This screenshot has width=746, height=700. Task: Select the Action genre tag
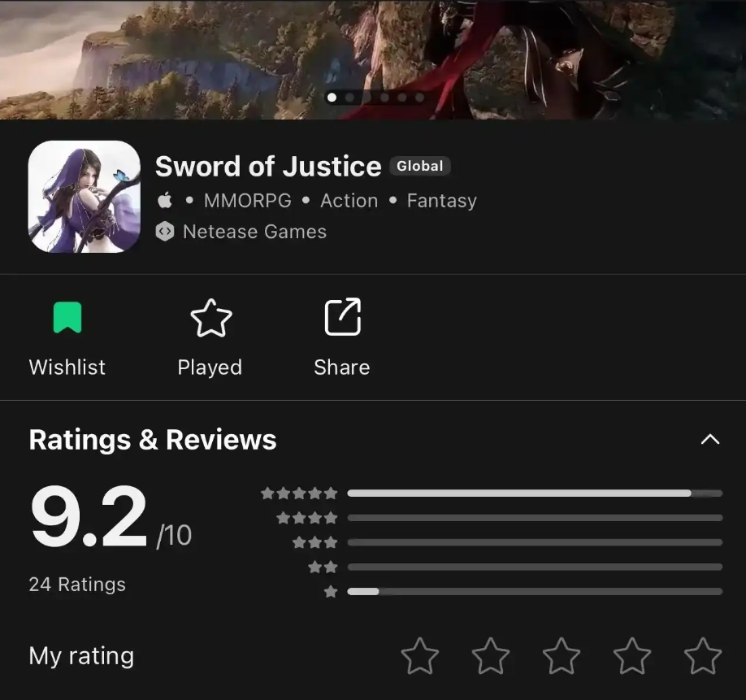(x=349, y=201)
